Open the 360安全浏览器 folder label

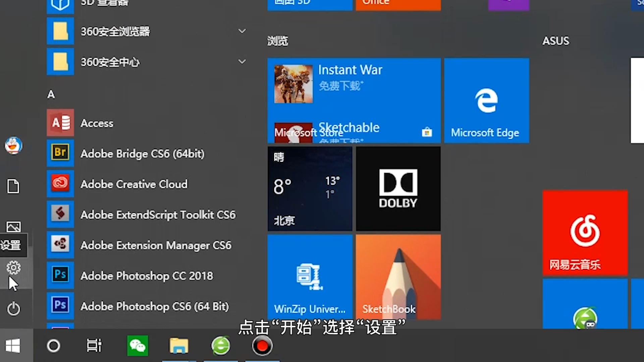115,32
